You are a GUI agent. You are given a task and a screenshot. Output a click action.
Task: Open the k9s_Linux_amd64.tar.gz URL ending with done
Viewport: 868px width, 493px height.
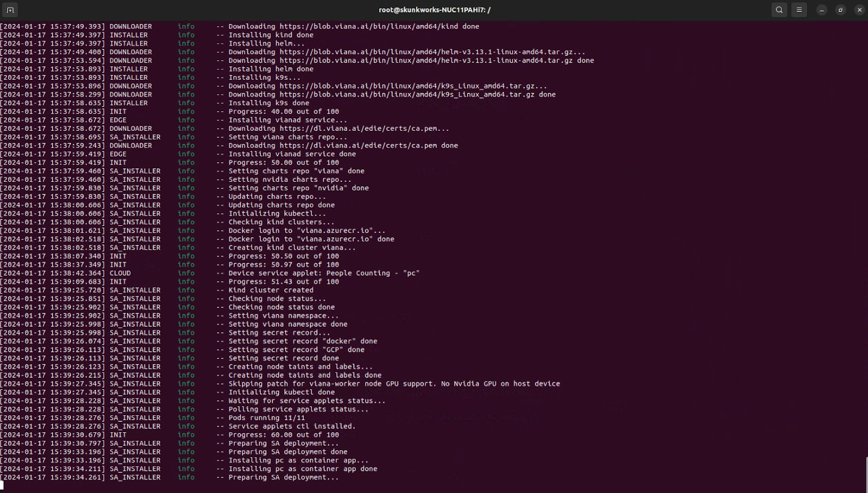coord(407,94)
